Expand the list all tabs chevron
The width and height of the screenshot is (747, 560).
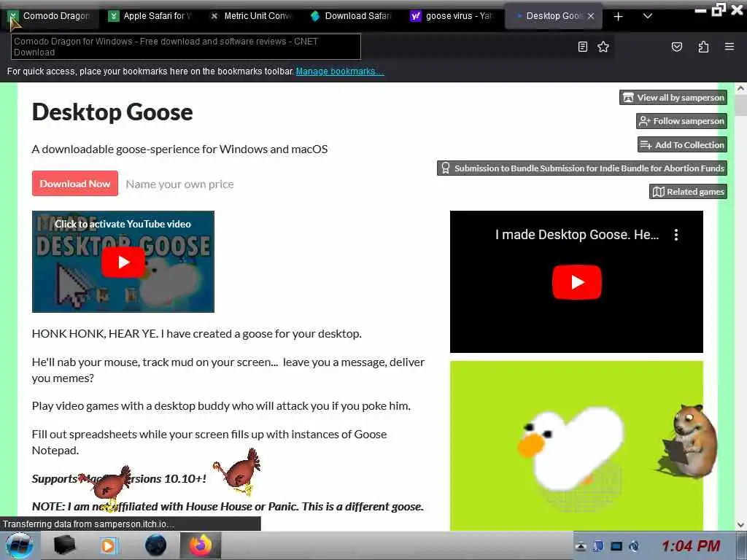(x=648, y=16)
